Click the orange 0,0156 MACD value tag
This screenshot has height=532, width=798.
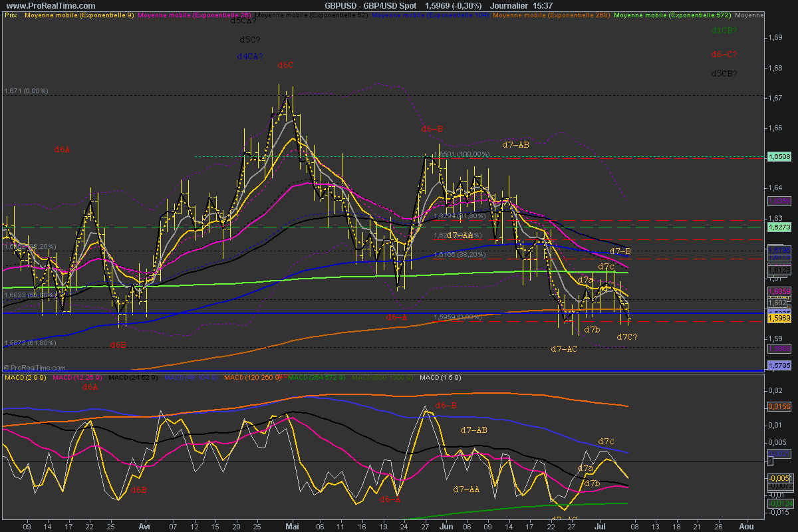pyautogui.click(x=779, y=406)
